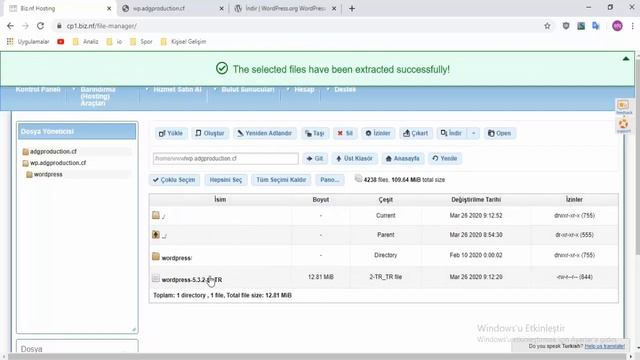Click the wordpress-5.3.2 file icon
Image resolution: width=640 pixels, height=360 pixels.
coord(156,278)
